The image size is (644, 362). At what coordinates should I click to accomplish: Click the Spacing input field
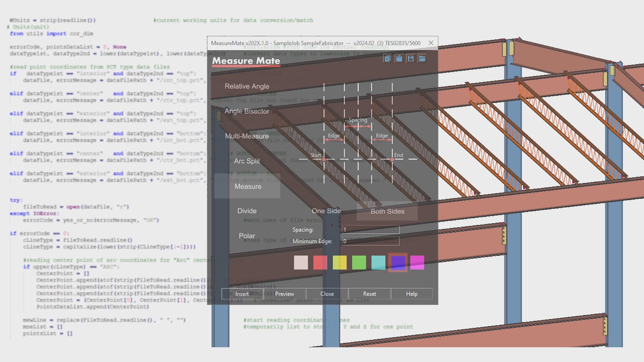coord(371,230)
